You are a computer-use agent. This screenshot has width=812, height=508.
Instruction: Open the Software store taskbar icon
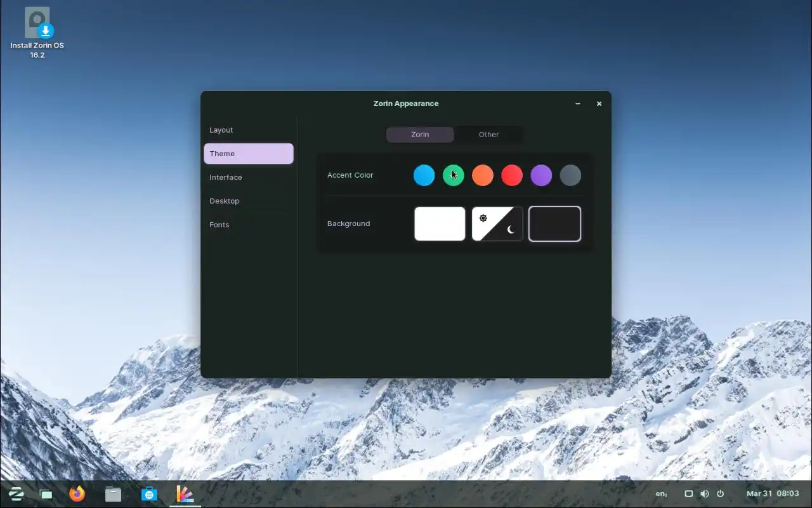click(x=149, y=493)
